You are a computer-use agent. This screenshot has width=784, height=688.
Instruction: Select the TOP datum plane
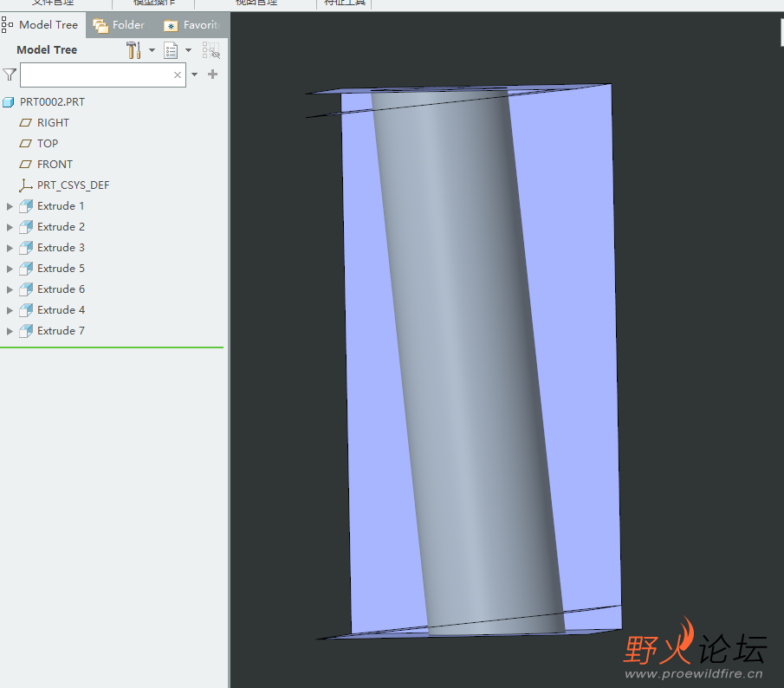tap(48, 144)
